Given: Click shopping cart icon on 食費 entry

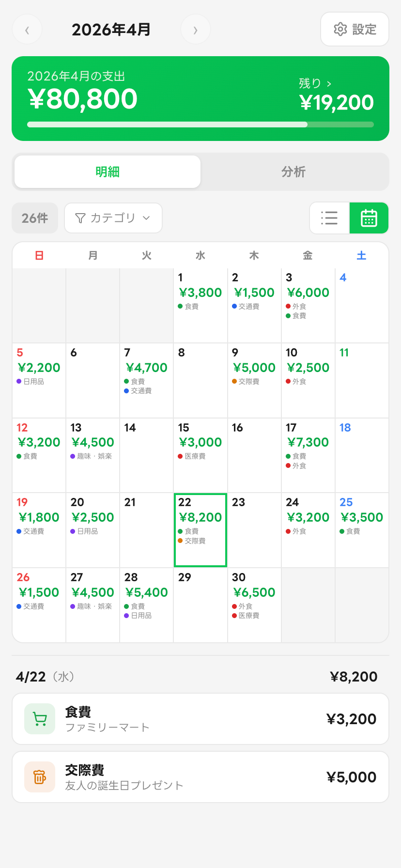Looking at the screenshot, I should point(40,719).
